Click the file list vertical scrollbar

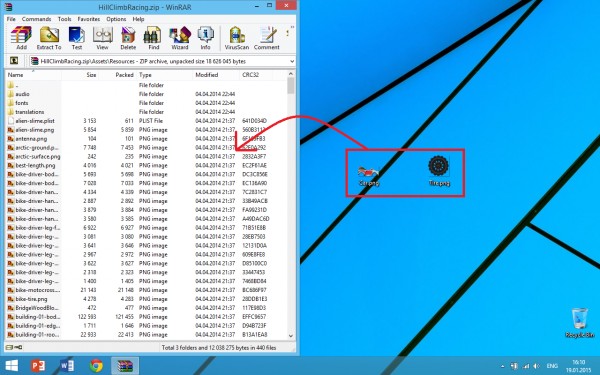(x=291, y=205)
